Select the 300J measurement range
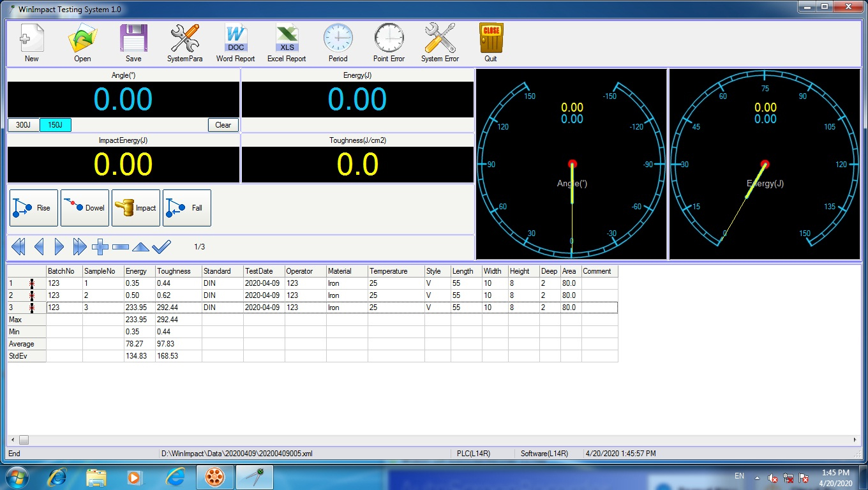This screenshot has width=868, height=490. (23, 125)
